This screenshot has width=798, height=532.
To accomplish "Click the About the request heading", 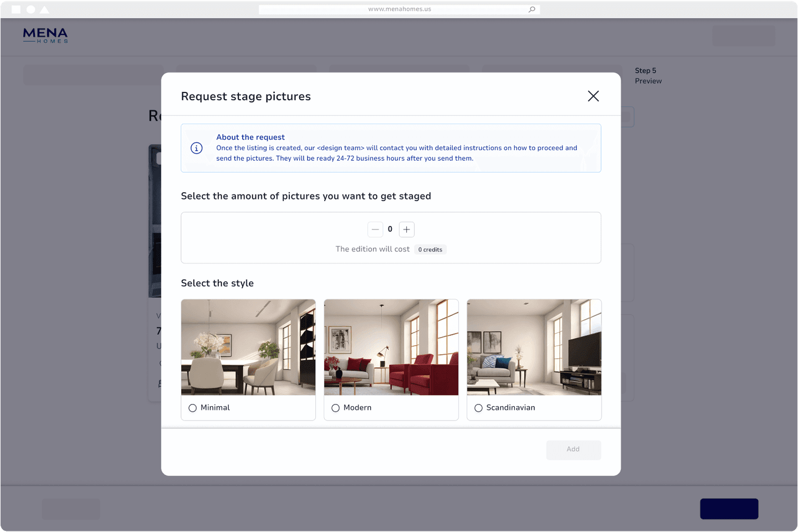I will [x=250, y=137].
